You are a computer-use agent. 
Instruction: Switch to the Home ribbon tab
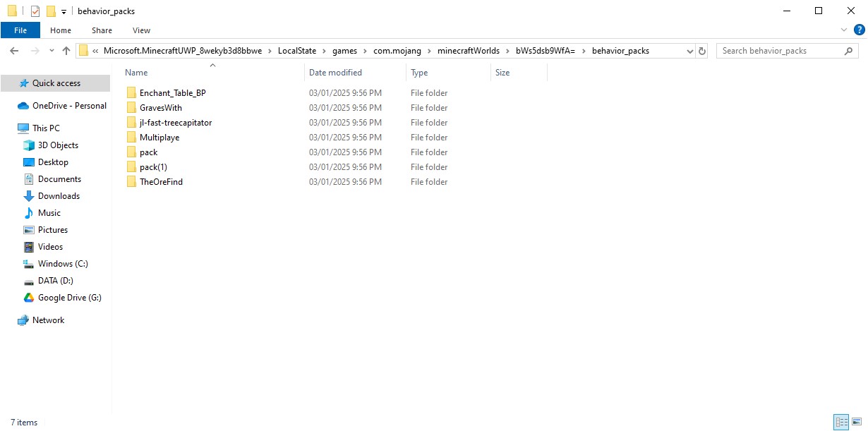point(61,30)
